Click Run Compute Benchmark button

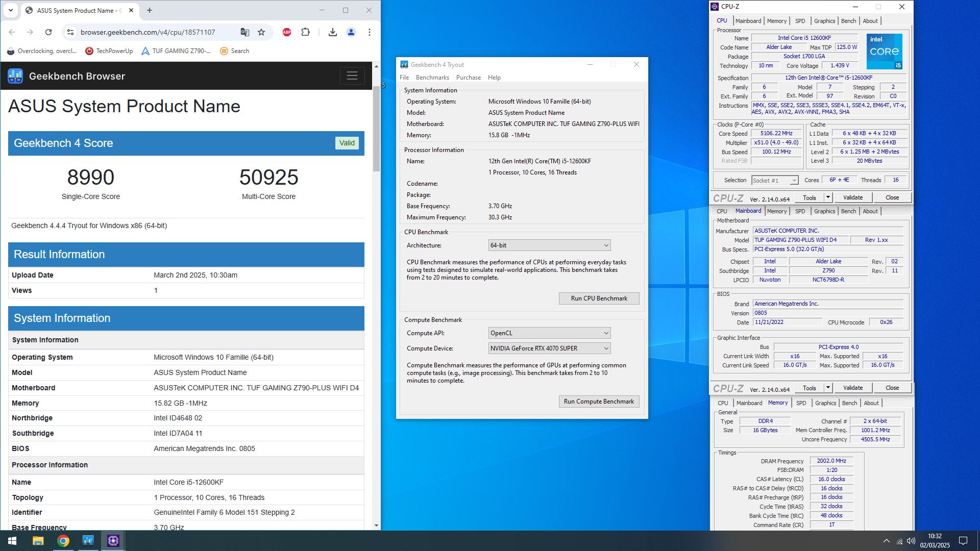coord(599,402)
